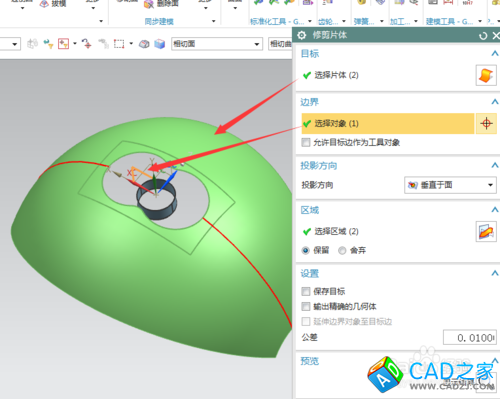The width and height of the screenshot is (500, 399).
Task: Click the Select Sheet Body icon in 目标
Action: (486, 75)
